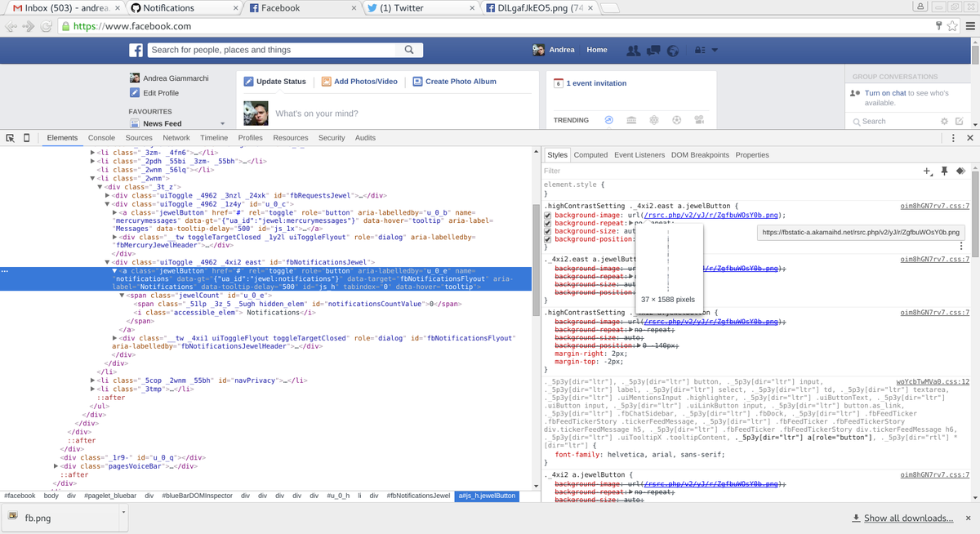
Task: Select the inspect element pointer icon in DevTools
Action: (x=11, y=138)
